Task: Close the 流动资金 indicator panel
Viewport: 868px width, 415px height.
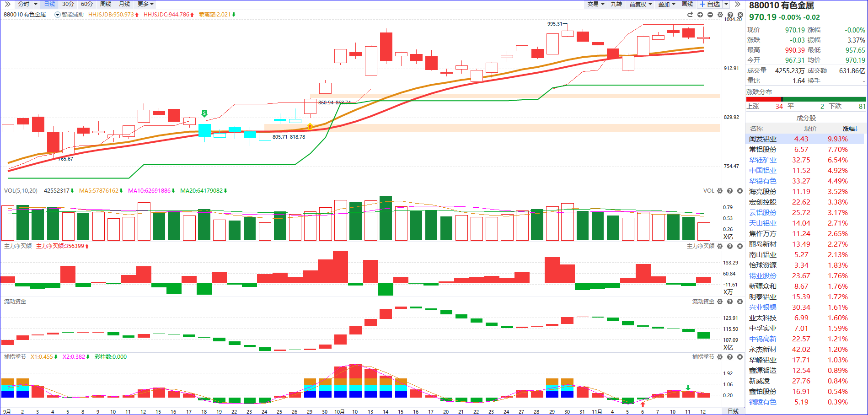Action: click(740, 302)
